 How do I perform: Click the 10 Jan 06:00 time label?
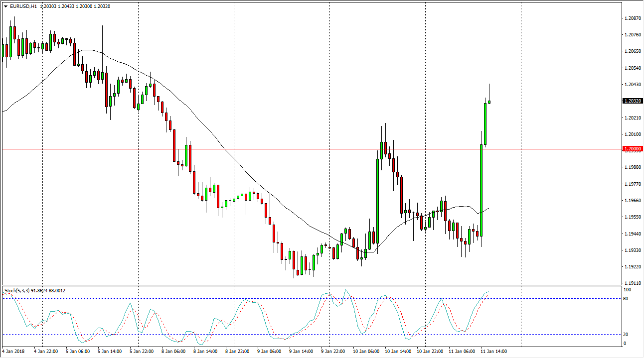[366, 352]
